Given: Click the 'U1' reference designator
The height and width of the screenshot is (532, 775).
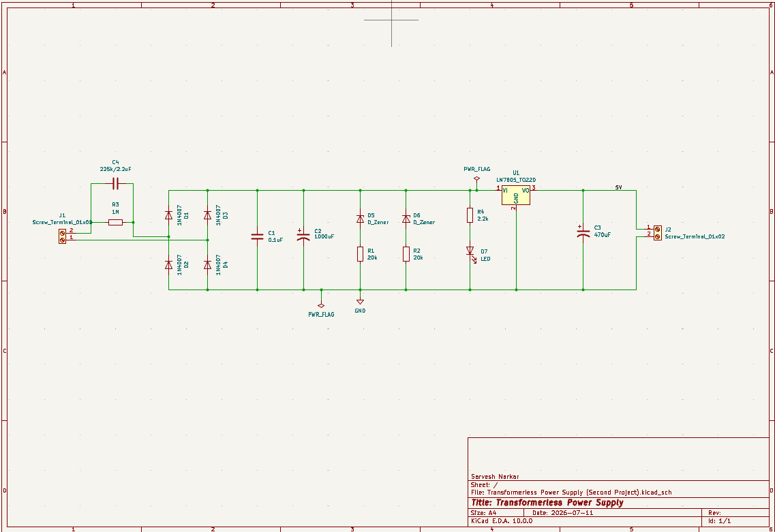Looking at the screenshot, I should click(516, 173).
